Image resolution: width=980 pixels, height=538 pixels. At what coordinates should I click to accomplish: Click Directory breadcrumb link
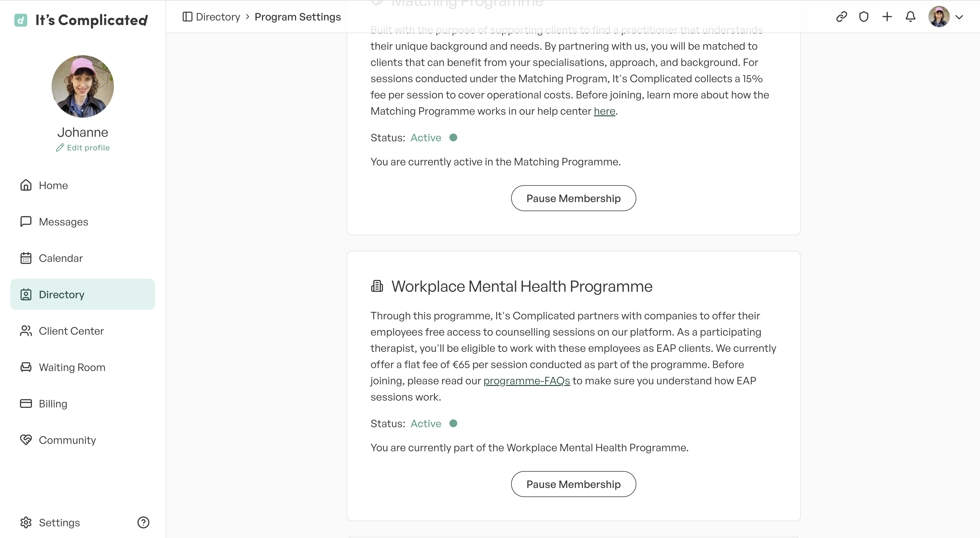tap(218, 17)
